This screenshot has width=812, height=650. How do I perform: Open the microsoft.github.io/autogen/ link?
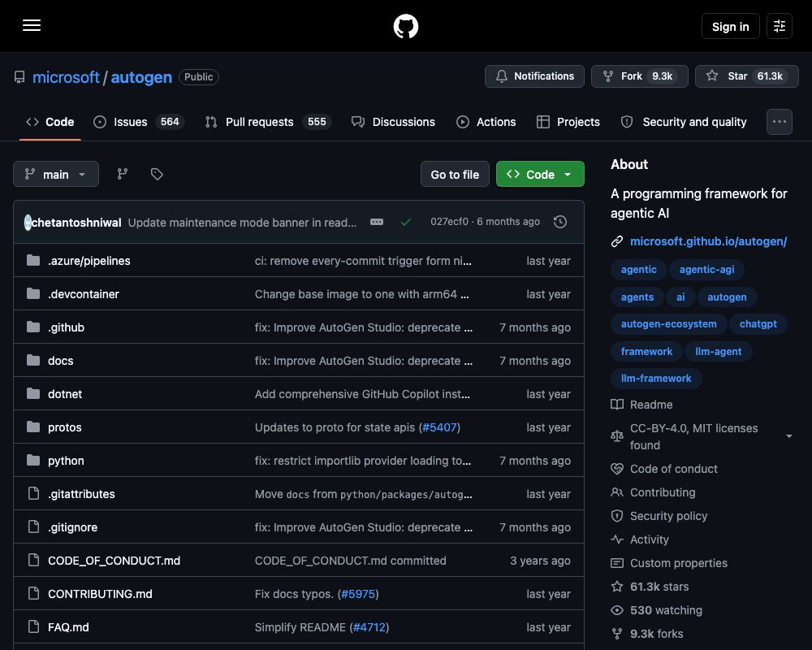pyautogui.click(x=708, y=241)
